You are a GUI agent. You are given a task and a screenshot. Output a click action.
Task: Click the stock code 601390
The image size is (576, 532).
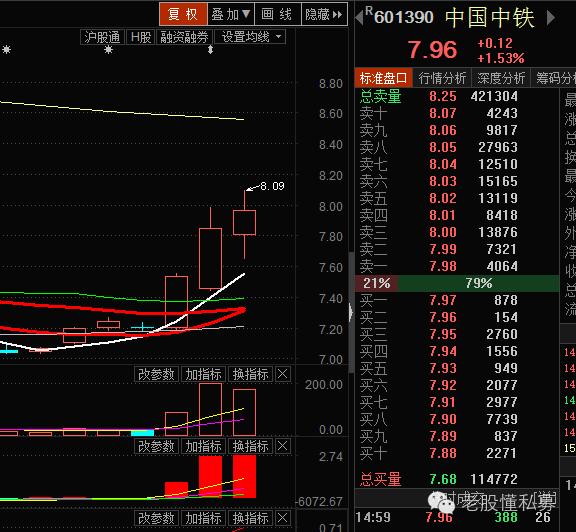pyautogui.click(x=404, y=17)
